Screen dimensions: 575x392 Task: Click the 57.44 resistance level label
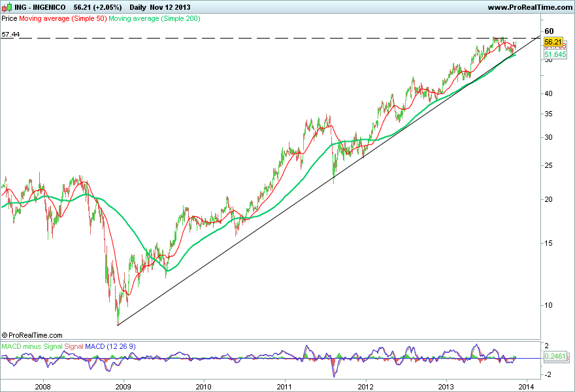10,35
